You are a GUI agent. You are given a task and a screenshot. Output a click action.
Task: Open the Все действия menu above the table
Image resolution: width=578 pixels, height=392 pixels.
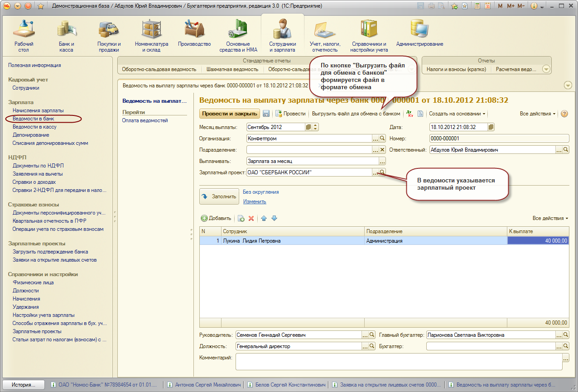(x=550, y=218)
